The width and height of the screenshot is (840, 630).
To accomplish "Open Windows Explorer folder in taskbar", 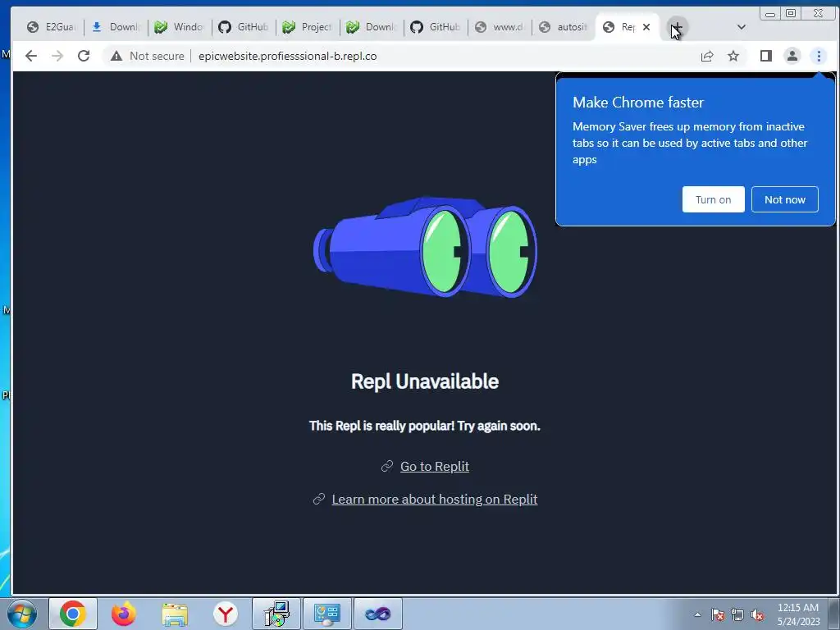I will (x=175, y=614).
